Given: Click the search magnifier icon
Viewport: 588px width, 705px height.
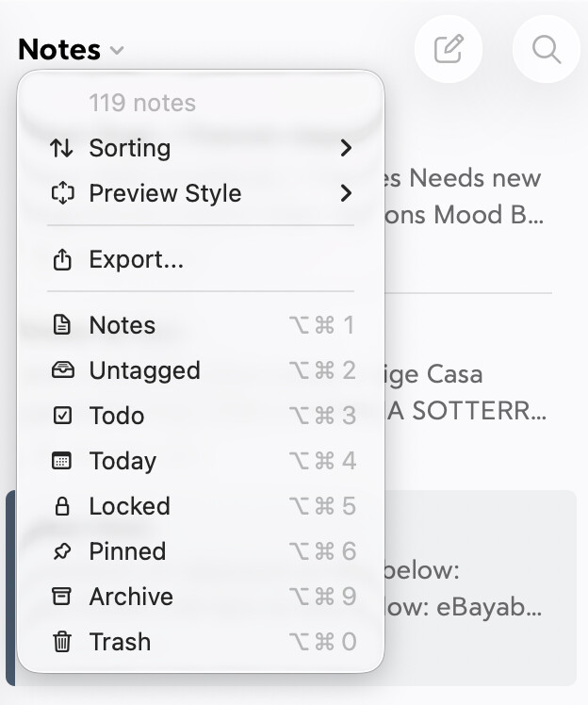Looking at the screenshot, I should coord(547,49).
